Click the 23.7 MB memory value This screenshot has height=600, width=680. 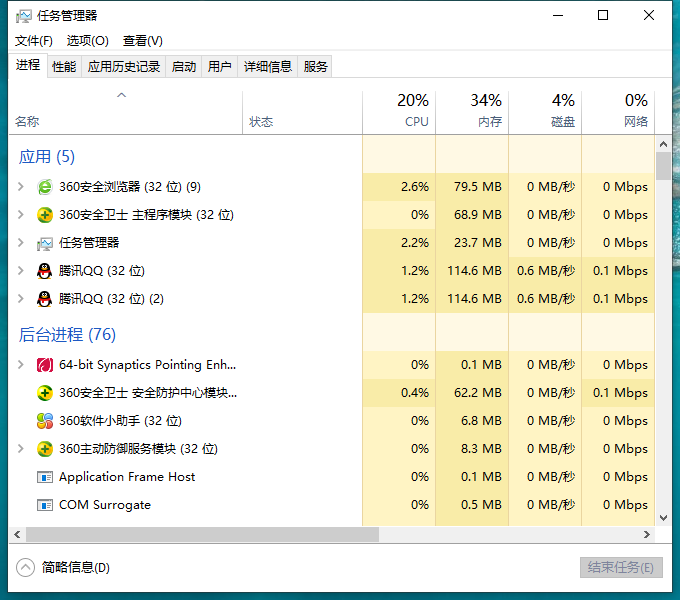click(477, 243)
